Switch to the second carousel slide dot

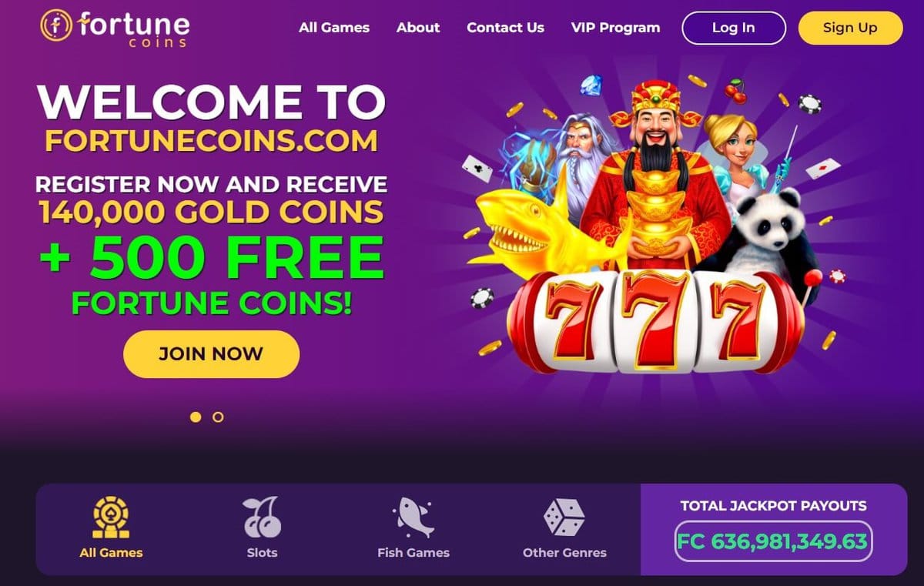[x=218, y=417]
